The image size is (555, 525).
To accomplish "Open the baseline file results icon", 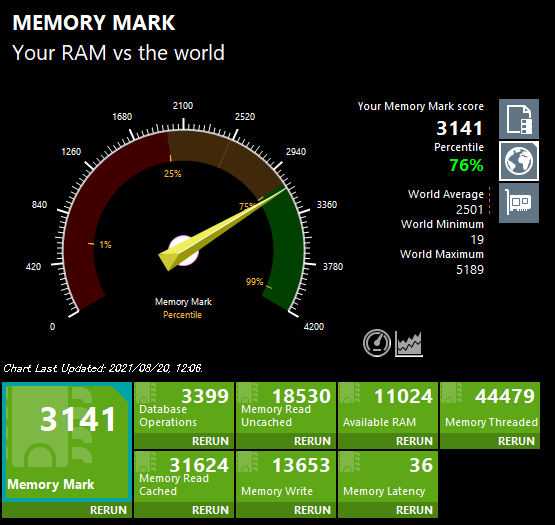I will (x=519, y=119).
